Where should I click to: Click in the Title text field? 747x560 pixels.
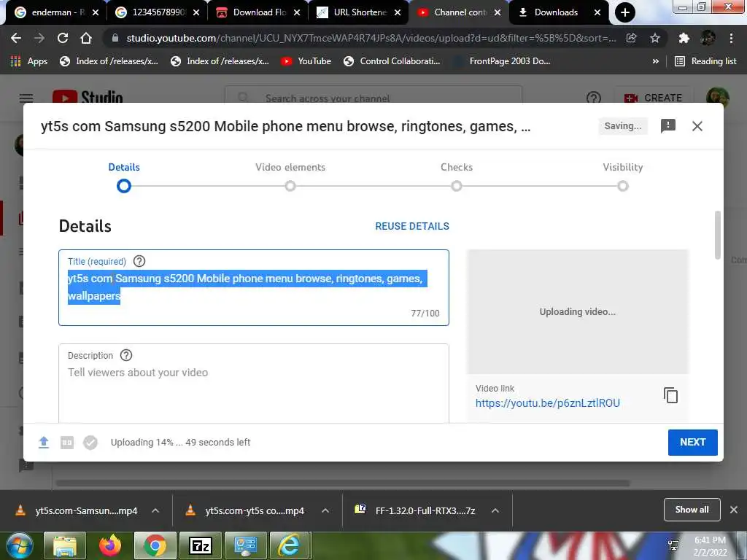[253, 287]
